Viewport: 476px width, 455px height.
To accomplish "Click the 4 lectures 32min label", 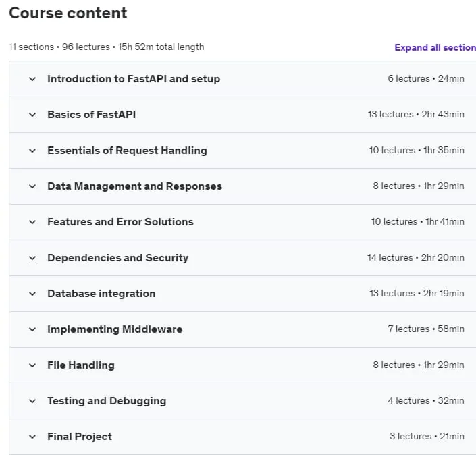I will tap(426, 401).
